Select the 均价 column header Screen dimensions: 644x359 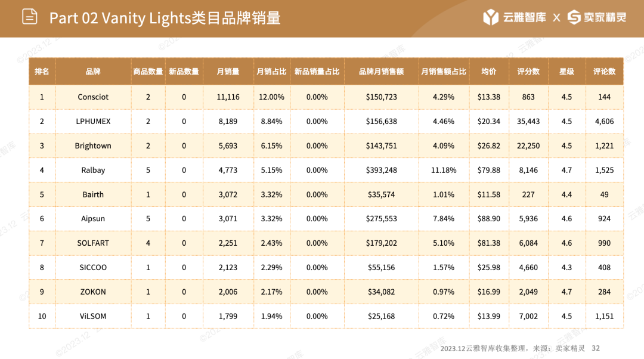(489, 72)
